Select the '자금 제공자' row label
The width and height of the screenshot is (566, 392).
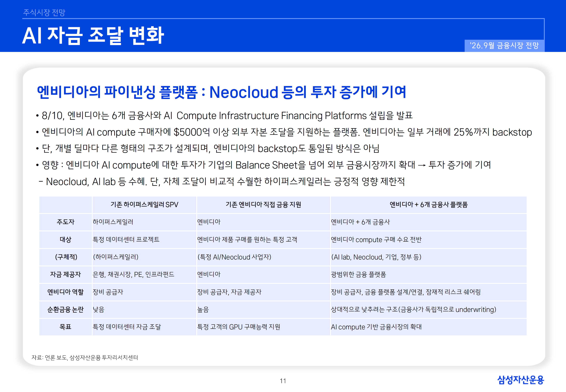coord(65,274)
